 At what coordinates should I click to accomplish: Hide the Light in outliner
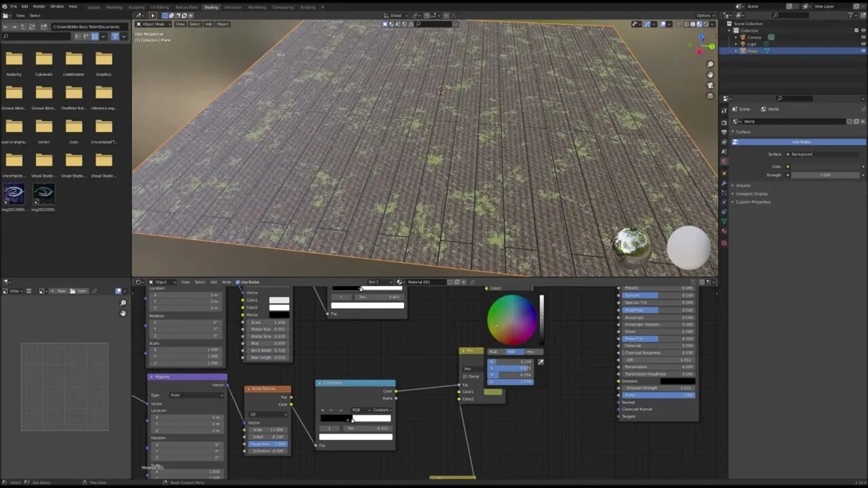pos(863,44)
